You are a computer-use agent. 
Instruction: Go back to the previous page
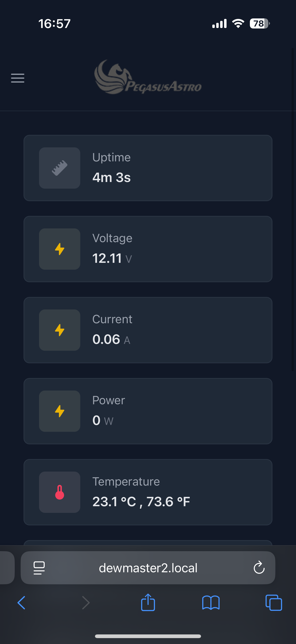(x=22, y=603)
